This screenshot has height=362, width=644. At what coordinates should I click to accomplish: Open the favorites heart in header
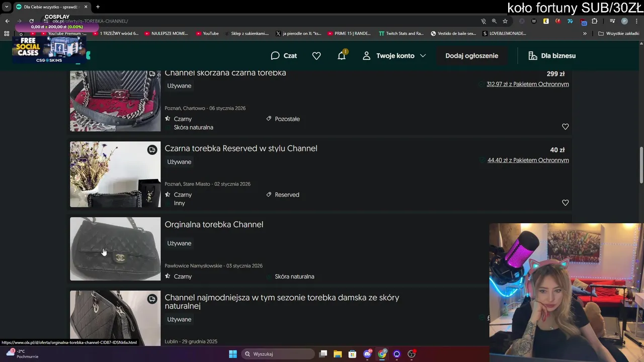316,56
